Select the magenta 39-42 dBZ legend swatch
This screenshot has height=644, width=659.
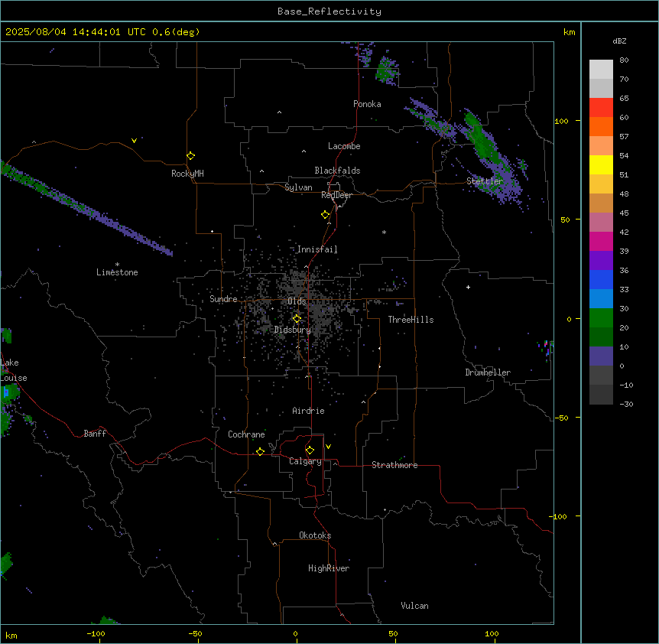pyautogui.click(x=601, y=241)
